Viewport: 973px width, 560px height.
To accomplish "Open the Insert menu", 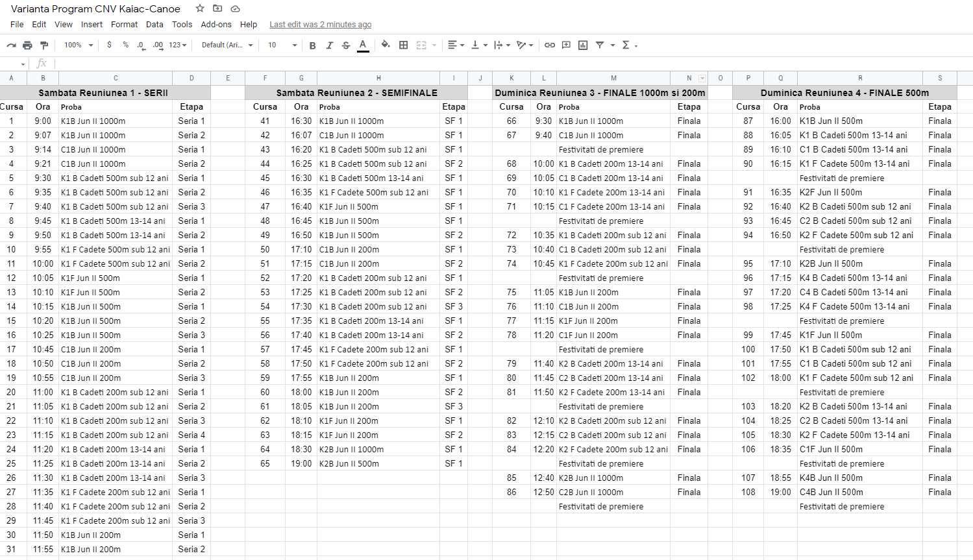I will (92, 24).
